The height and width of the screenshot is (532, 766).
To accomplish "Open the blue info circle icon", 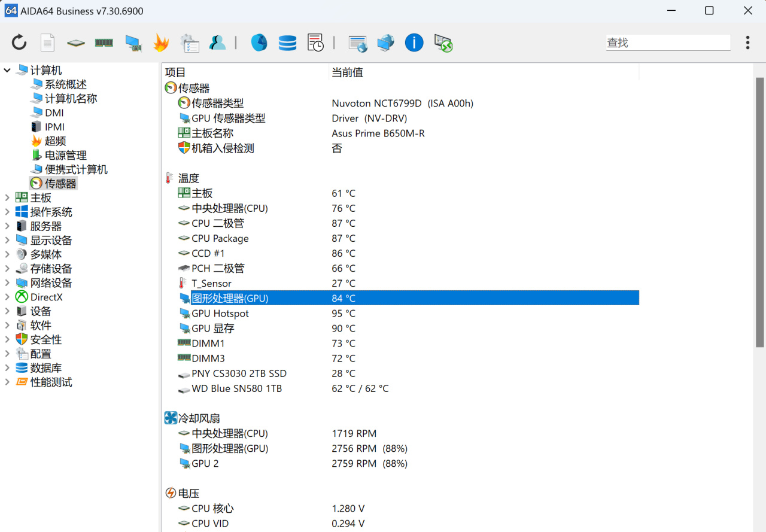I will point(414,42).
